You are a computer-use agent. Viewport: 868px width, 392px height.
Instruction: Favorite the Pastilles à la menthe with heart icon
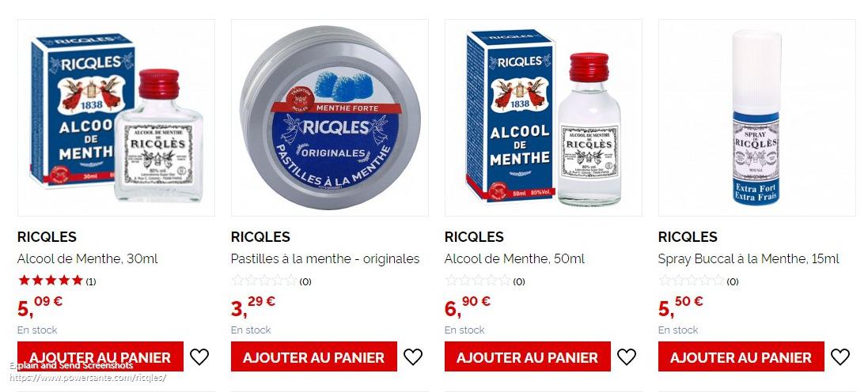413,356
